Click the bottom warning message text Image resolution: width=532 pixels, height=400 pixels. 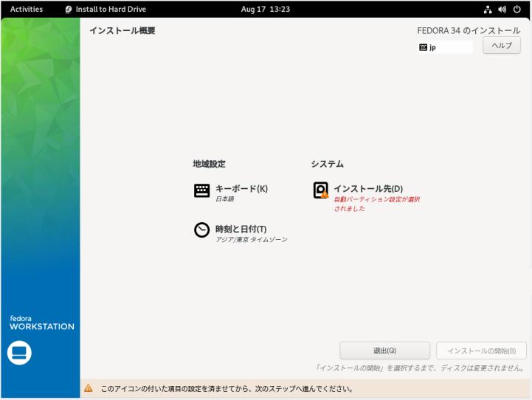227,388
